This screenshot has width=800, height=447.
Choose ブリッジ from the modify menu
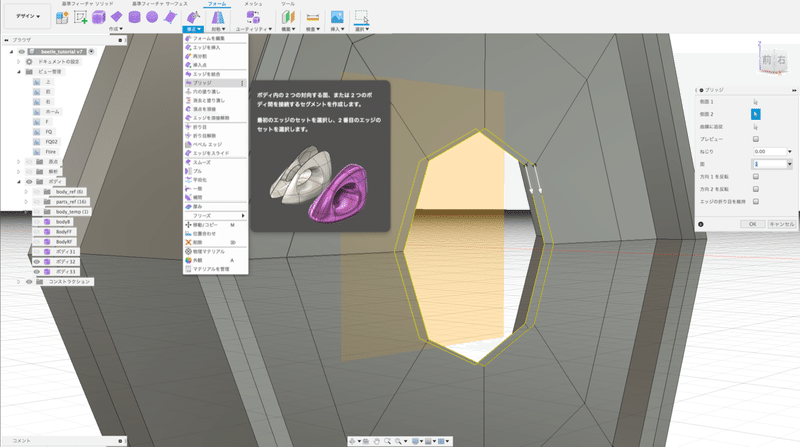[215, 83]
